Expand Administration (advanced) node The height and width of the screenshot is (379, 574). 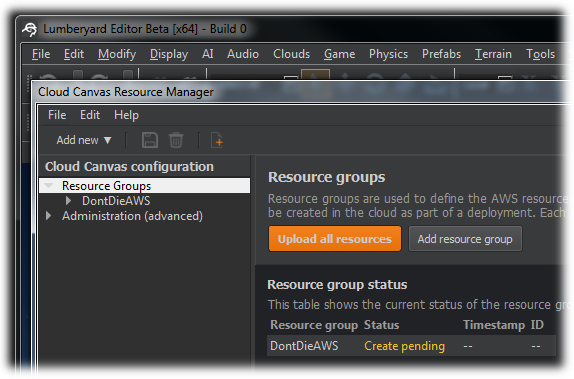(48, 216)
